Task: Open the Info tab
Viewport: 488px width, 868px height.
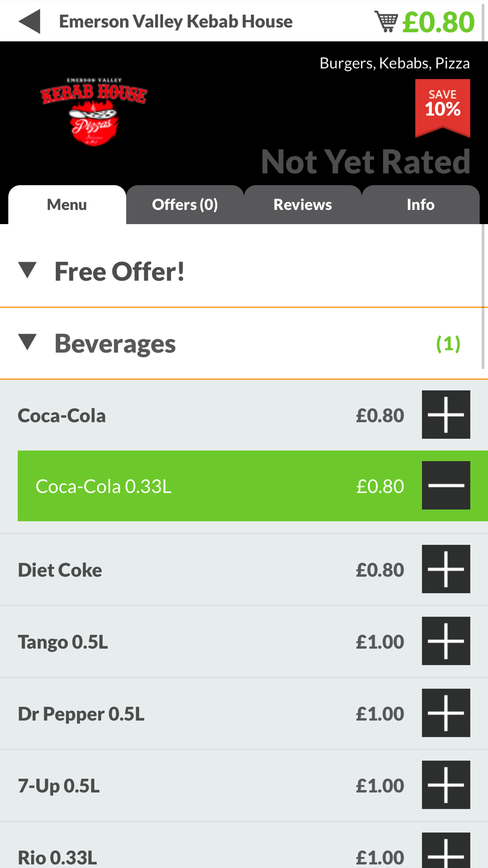Action: tap(421, 205)
